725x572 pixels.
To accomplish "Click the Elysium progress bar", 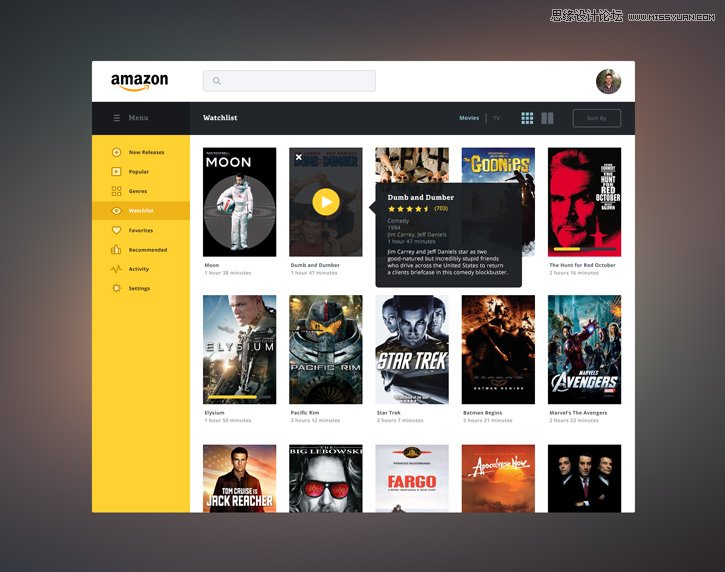I will pos(240,397).
